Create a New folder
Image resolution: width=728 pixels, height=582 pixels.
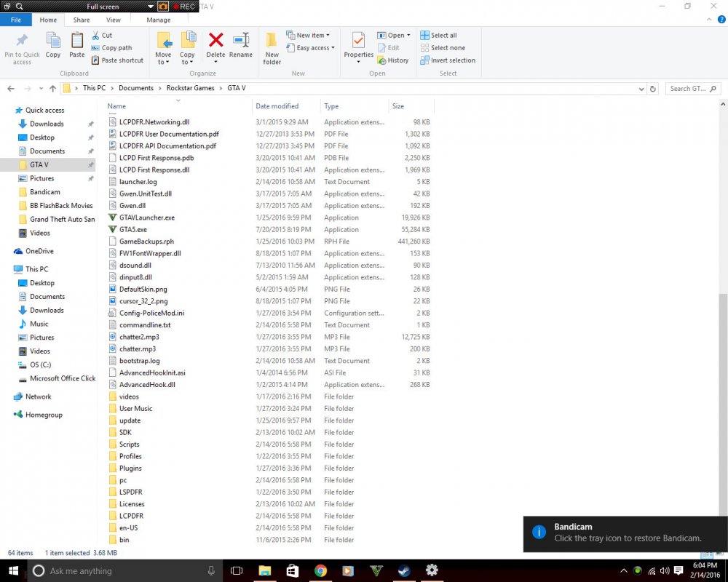tap(272, 48)
